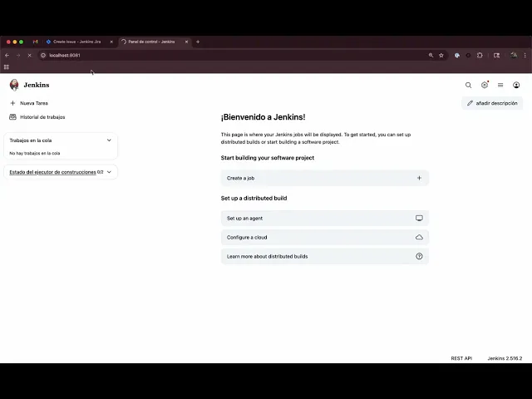Click the pencil icon in añadir descripción

pos(470,103)
